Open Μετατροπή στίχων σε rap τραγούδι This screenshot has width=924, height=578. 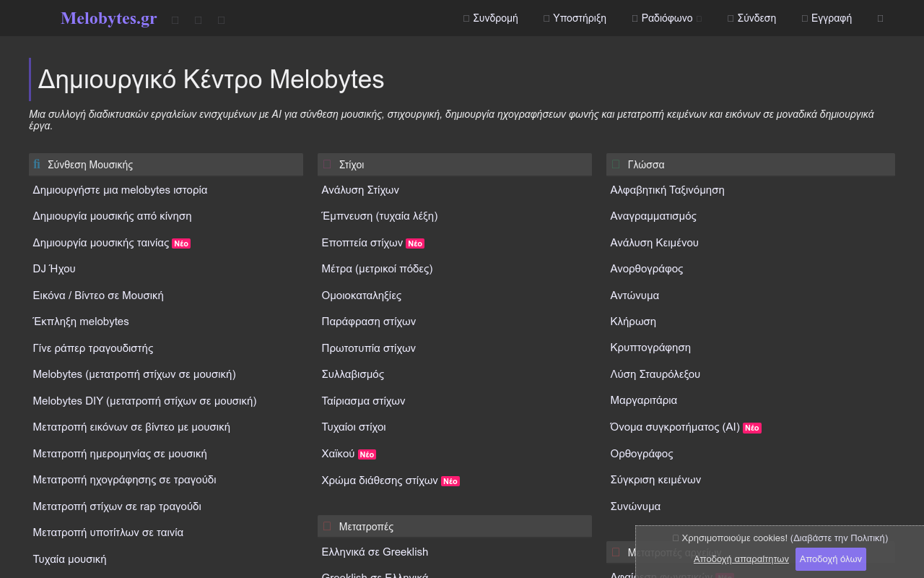tap(117, 506)
